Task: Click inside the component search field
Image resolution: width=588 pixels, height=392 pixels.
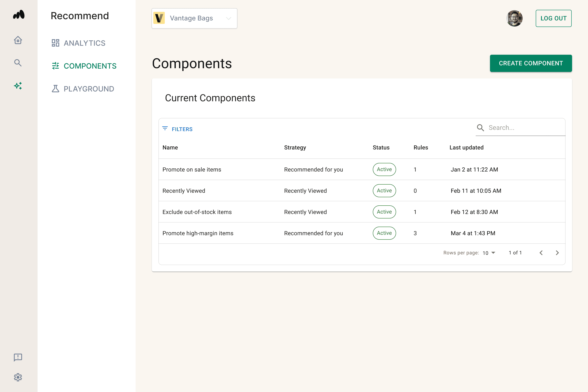Action: pyautogui.click(x=520, y=128)
